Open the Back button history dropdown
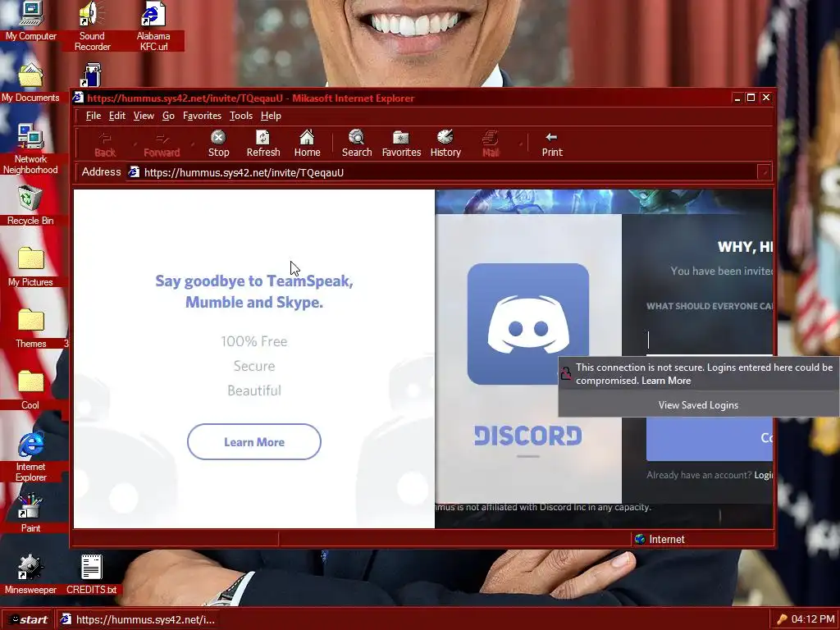Image resolution: width=840 pixels, height=630 pixels. coord(135,144)
